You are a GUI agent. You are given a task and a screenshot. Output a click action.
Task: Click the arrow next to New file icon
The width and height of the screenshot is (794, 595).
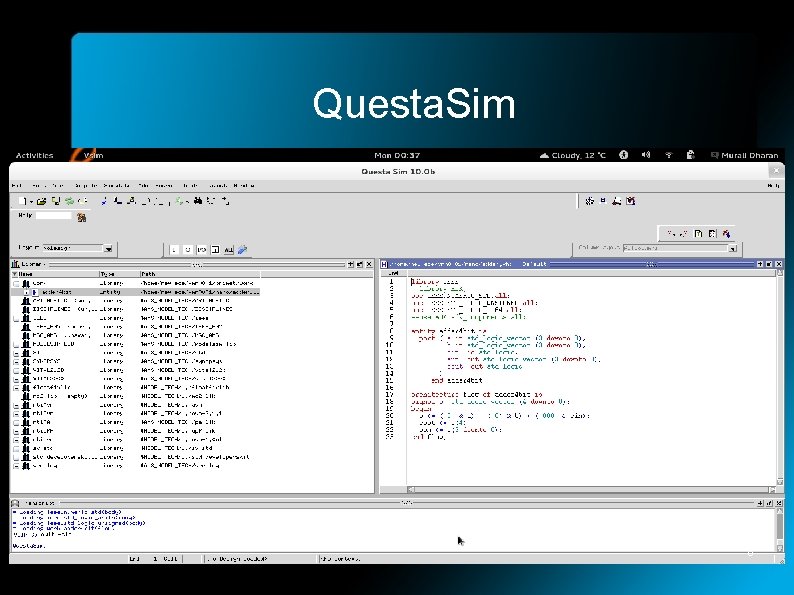click(x=31, y=202)
